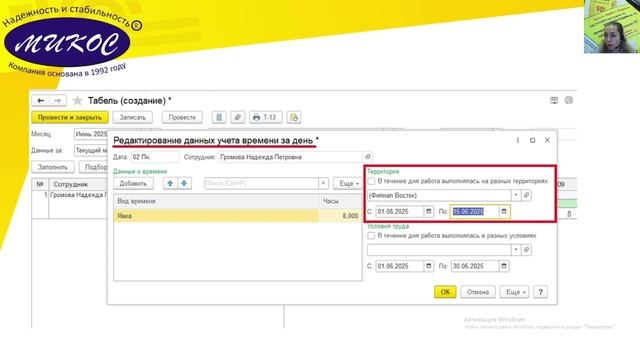Open calendar for end date 30.06.2025
The height and width of the screenshot is (360, 640).
504,266
